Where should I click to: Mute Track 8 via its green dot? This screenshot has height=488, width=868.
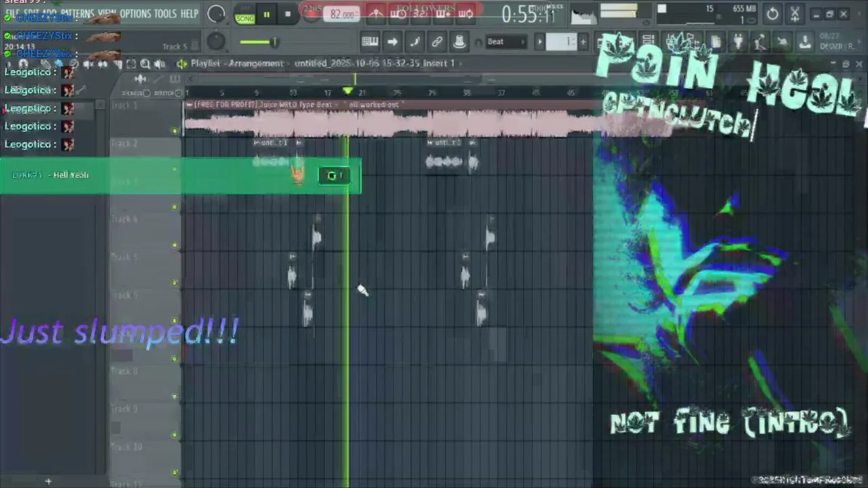pyautogui.click(x=175, y=396)
